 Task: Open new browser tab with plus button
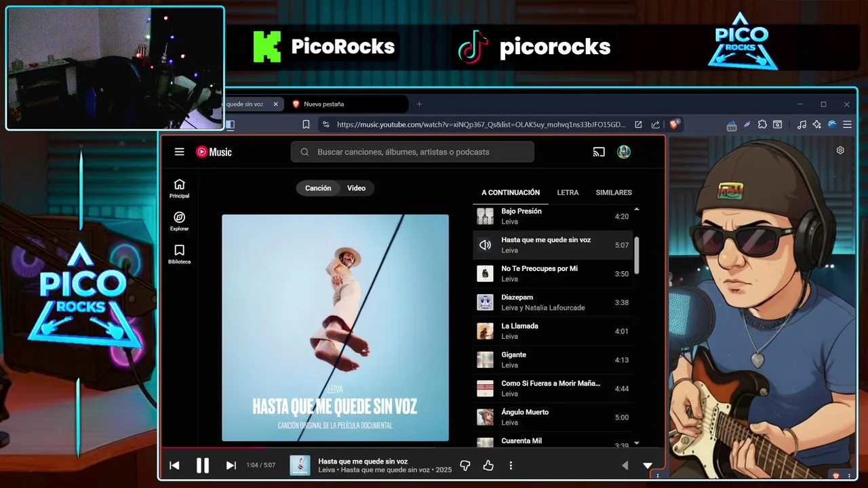[419, 104]
